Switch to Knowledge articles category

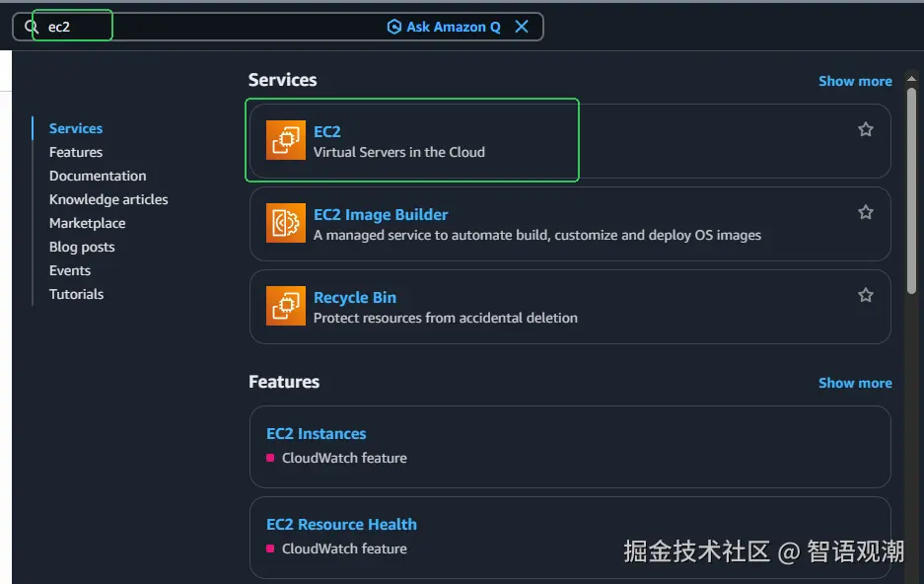pyautogui.click(x=108, y=199)
